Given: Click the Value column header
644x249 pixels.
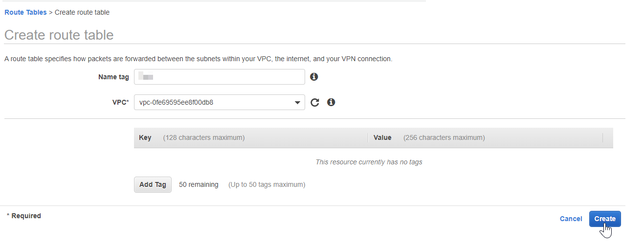Looking at the screenshot, I should (382, 137).
